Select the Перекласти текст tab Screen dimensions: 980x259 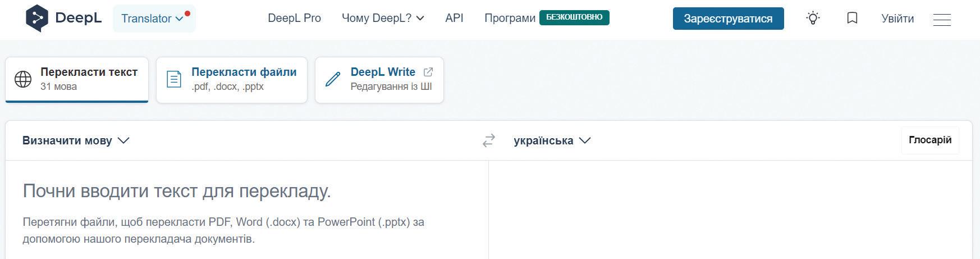[77, 80]
